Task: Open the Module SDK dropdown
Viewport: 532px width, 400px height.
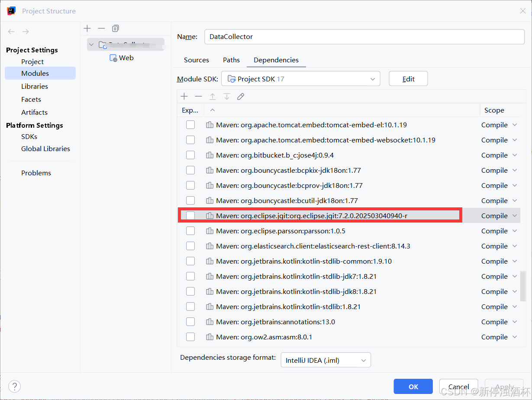Action: (x=301, y=79)
